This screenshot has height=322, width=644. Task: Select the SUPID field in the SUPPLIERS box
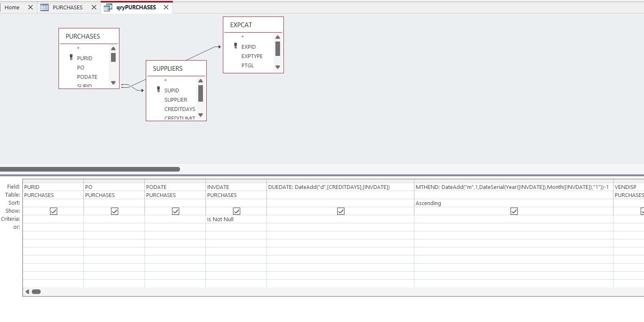pos(172,90)
